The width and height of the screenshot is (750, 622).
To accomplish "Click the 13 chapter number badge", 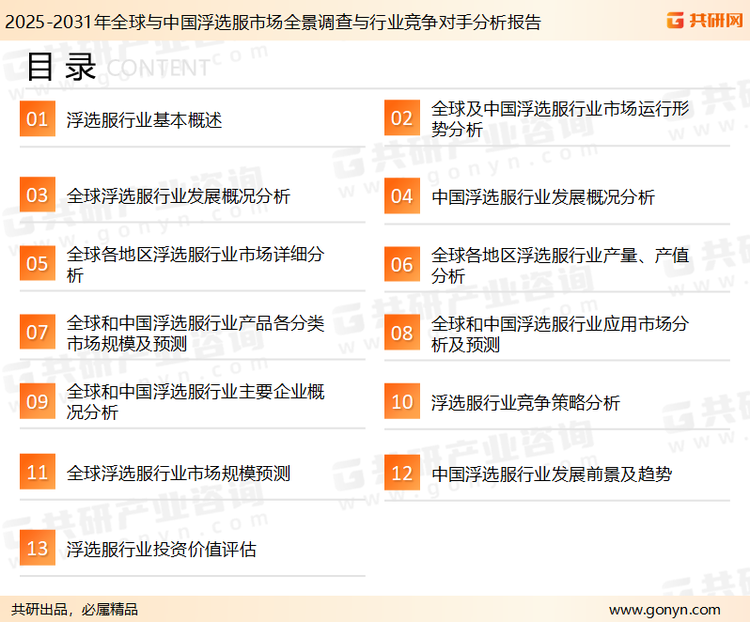I will coord(37,548).
